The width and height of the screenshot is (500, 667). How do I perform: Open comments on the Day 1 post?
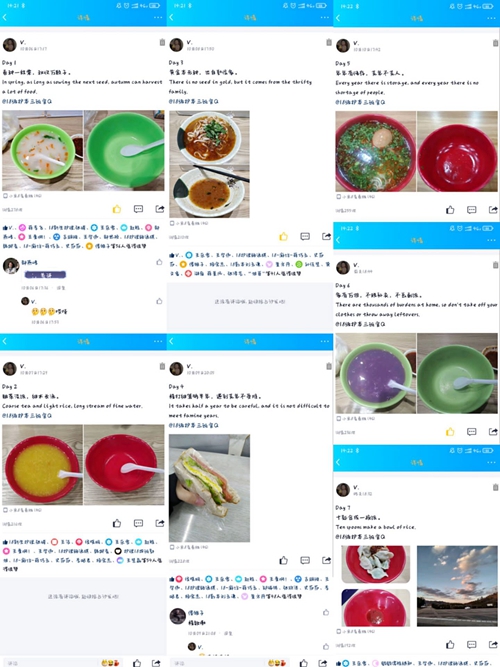138,209
